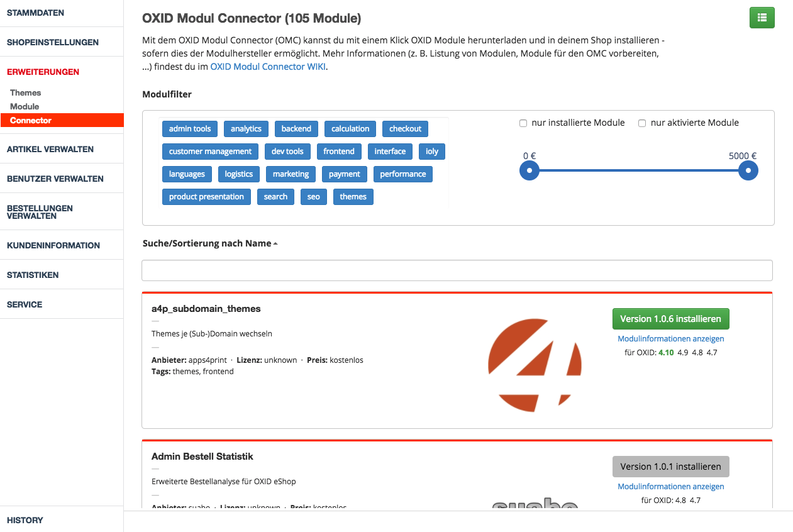Screen dimensions: 793x532
Task: Filter by 'seo' tag
Action: click(314, 197)
